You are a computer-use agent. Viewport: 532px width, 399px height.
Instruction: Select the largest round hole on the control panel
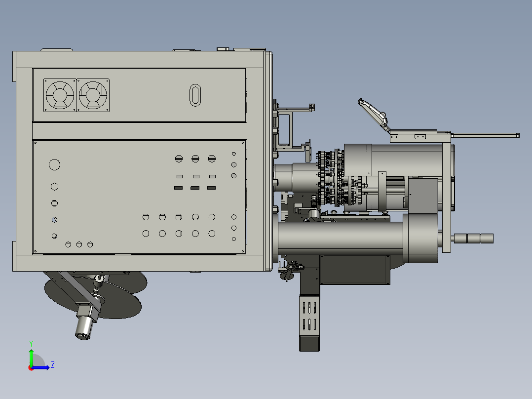tap(54, 165)
